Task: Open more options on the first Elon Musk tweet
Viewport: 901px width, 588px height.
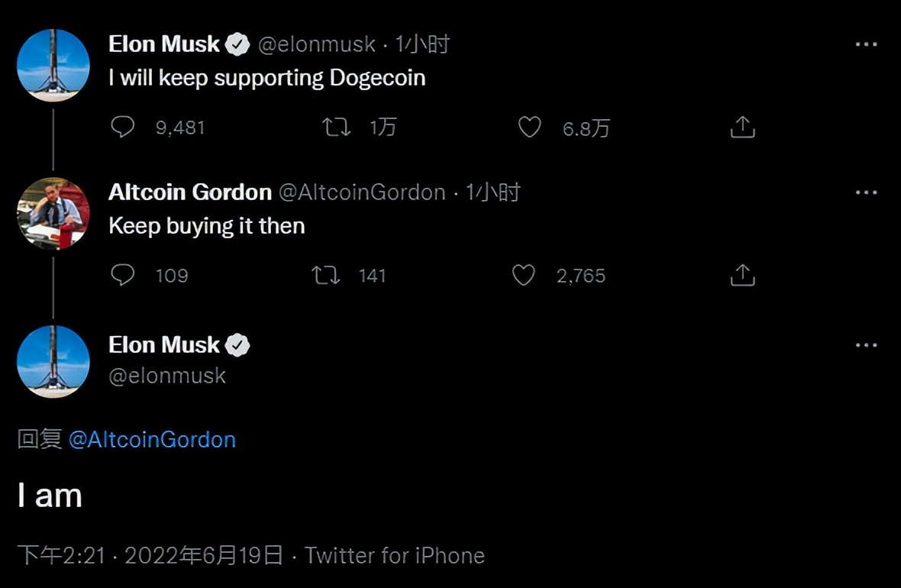Action: click(x=866, y=45)
